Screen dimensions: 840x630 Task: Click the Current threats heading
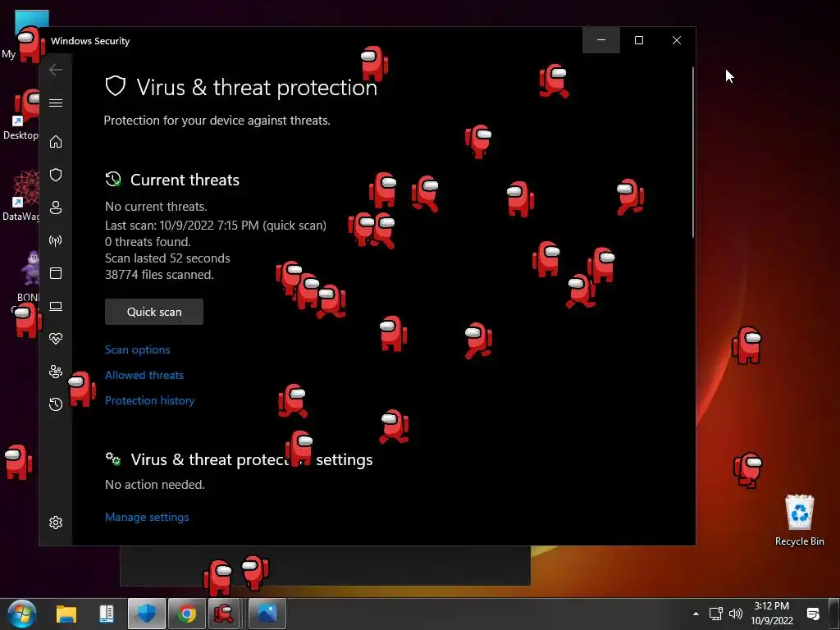tap(185, 180)
